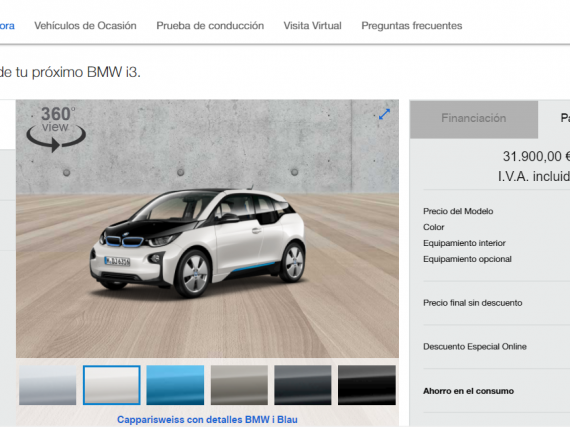This screenshot has height=427, width=570.
Task: Go to Visita Virtual page
Action: (x=313, y=26)
